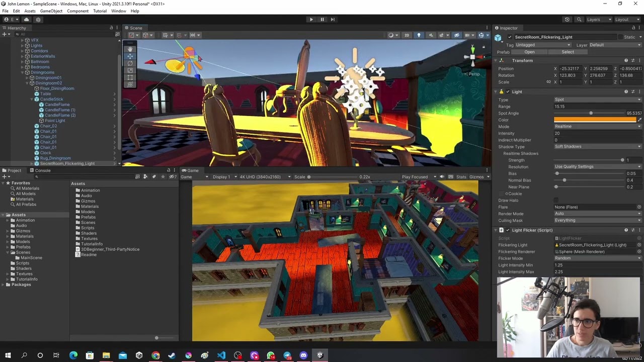Viewport: 644px width, 362px height.
Task: Open the Layer Default dropdown
Action: 615,45
